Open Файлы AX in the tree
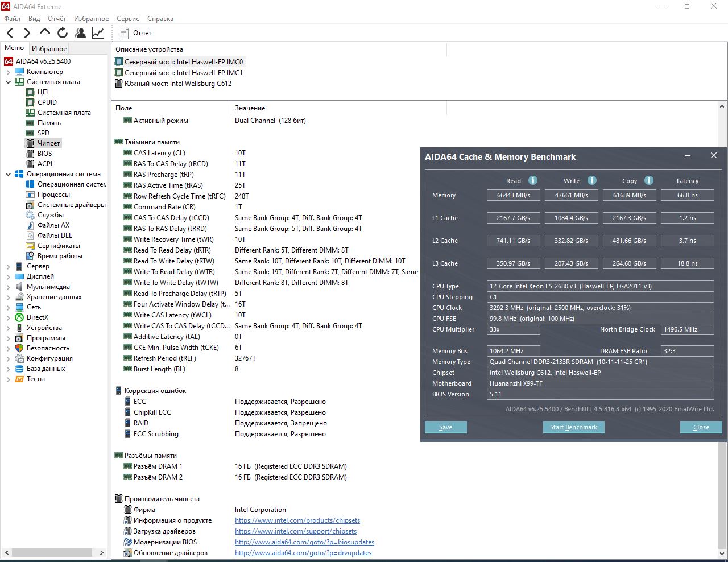This screenshot has height=562, width=728. [53, 225]
